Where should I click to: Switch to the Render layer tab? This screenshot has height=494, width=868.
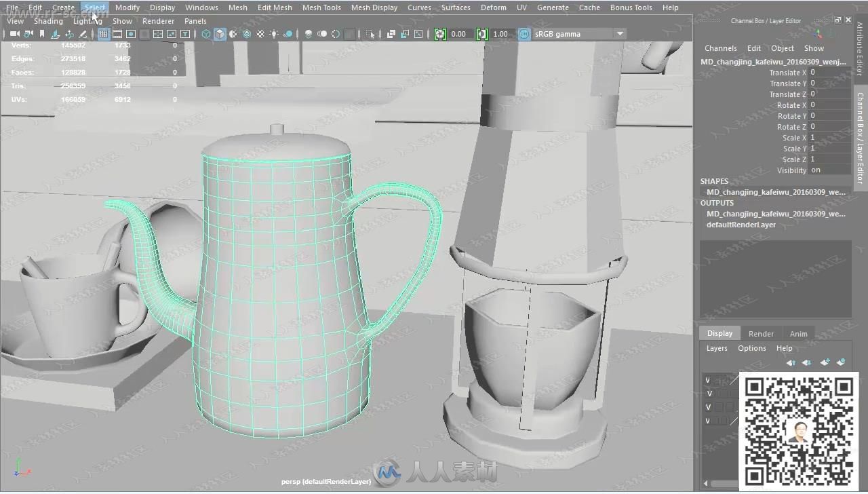(x=761, y=333)
